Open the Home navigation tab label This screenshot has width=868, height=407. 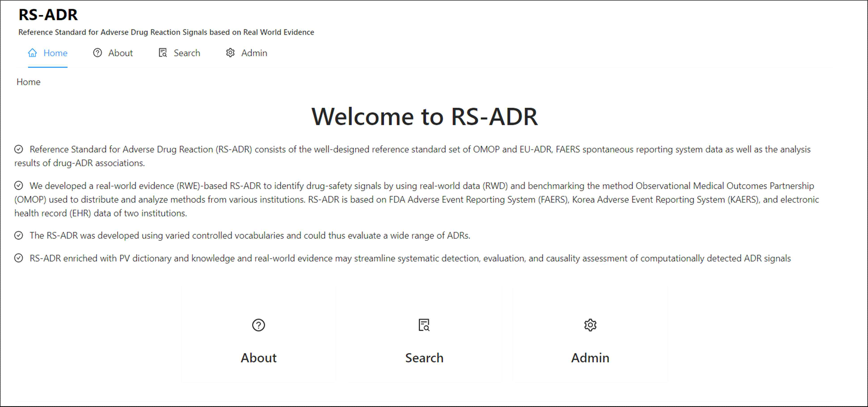click(55, 53)
